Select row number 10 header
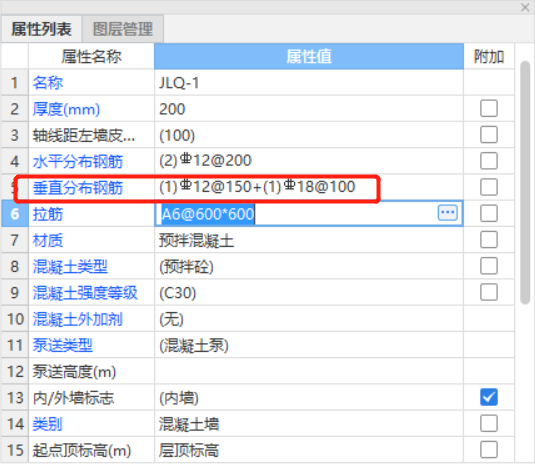 pos(15,319)
